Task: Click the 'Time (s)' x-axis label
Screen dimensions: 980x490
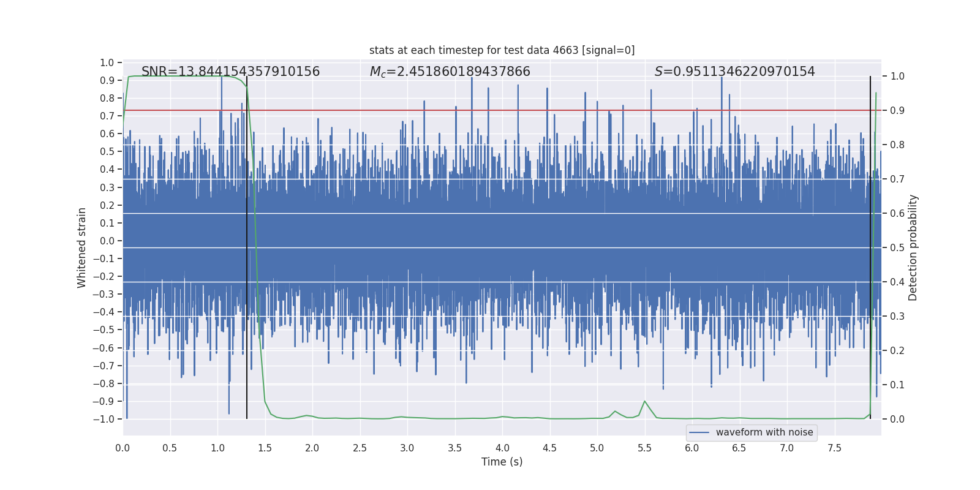Action: pos(502,462)
